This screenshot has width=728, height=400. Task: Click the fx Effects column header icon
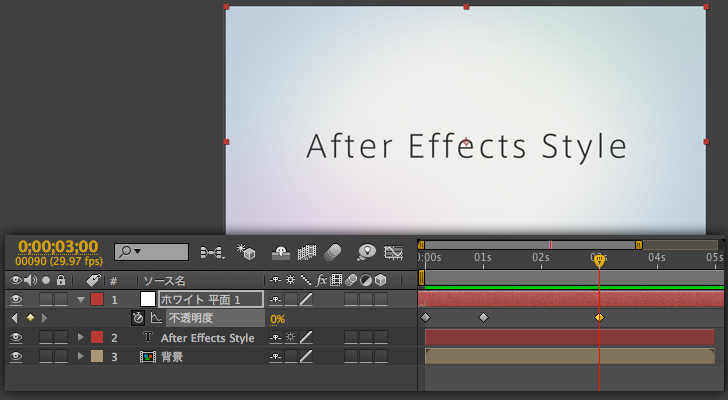[321, 280]
